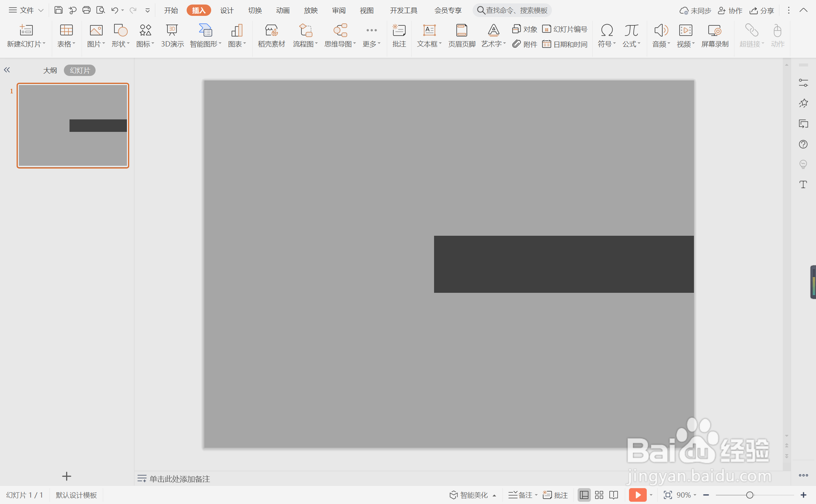Click the New Slide (新建幻灯片) icon
This screenshot has height=504, width=816.
(x=26, y=30)
